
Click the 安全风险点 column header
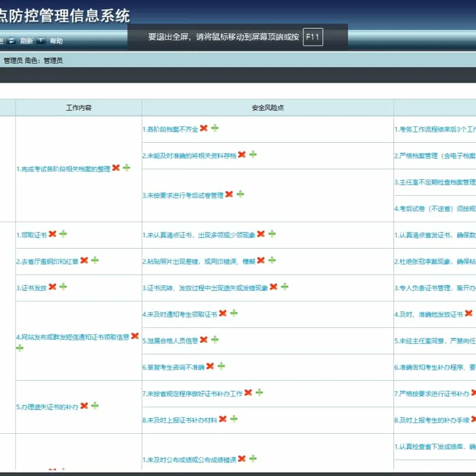pyautogui.click(x=268, y=108)
